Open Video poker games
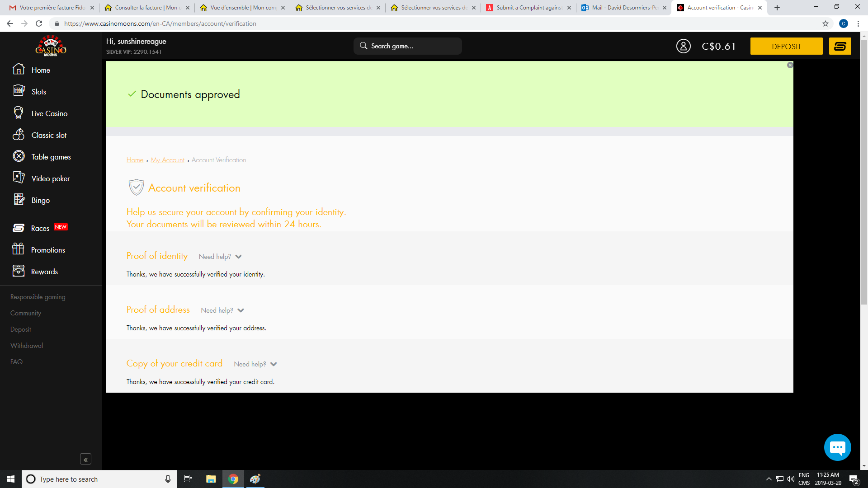The width and height of the screenshot is (868, 488). [50, 178]
